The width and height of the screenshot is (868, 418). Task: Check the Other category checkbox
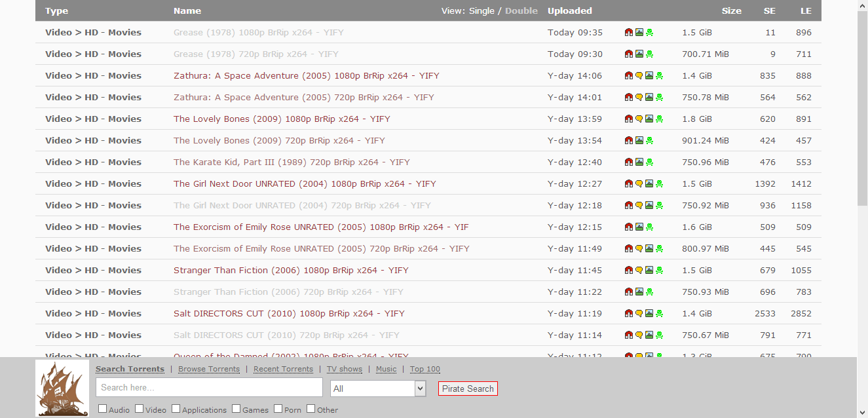[x=311, y=409]
